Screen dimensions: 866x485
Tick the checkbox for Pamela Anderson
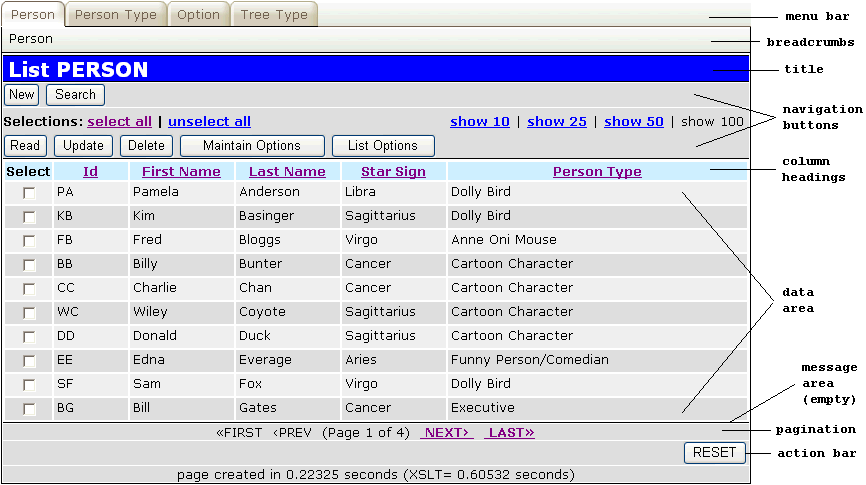[29, 193]
